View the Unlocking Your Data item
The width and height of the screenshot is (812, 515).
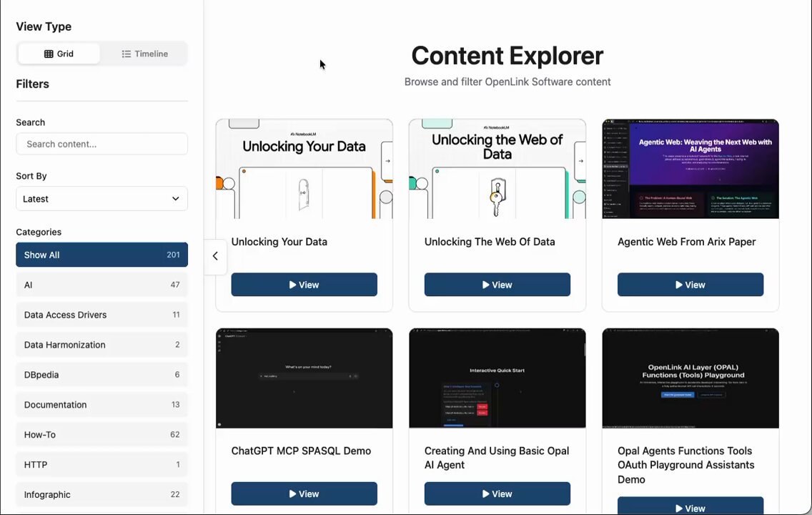[x=304, y=285]
